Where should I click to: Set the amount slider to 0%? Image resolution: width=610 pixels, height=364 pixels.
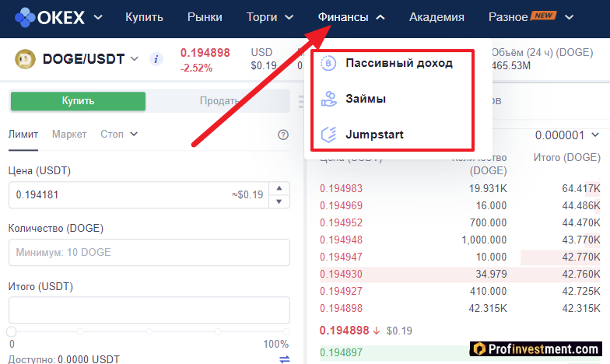11,331
